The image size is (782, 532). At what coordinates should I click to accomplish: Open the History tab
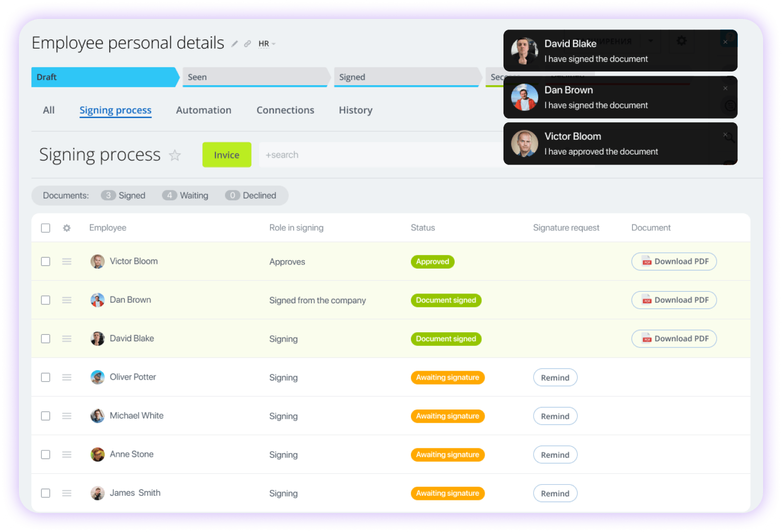click(355, 110)
